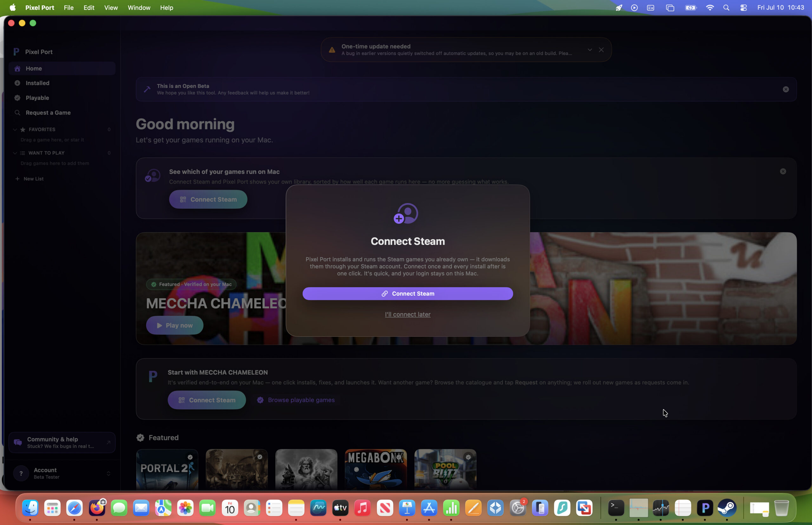Open Spotlight search in the menu bar
Image resolution: width=812 pixels, height=525 pixels.
pyautogui.click(x=726, y=8)
